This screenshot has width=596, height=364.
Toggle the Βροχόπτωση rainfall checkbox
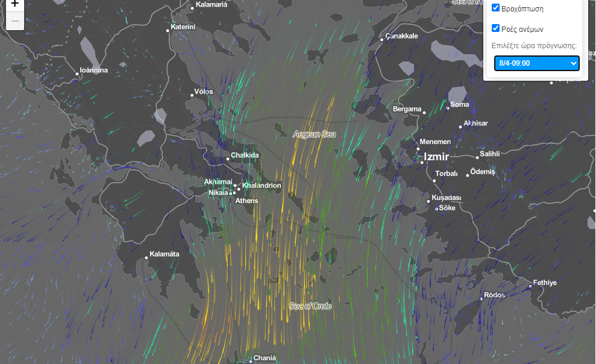[495, 8]
